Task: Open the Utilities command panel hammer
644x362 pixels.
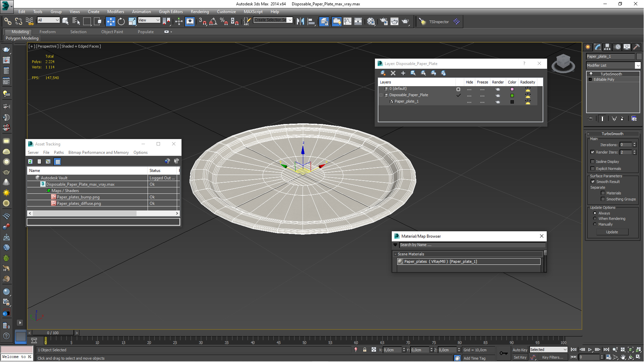Action: [x=636, y=47]
